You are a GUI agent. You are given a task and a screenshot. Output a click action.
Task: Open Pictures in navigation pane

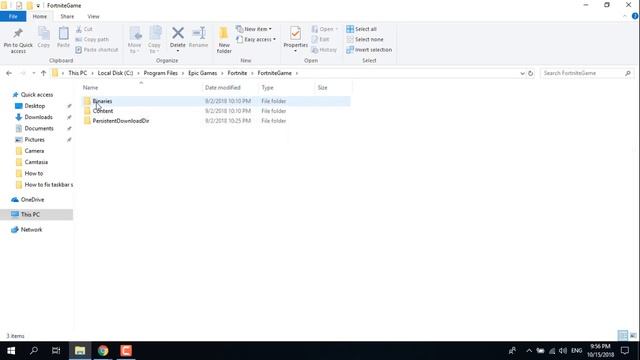click(34, 140)
